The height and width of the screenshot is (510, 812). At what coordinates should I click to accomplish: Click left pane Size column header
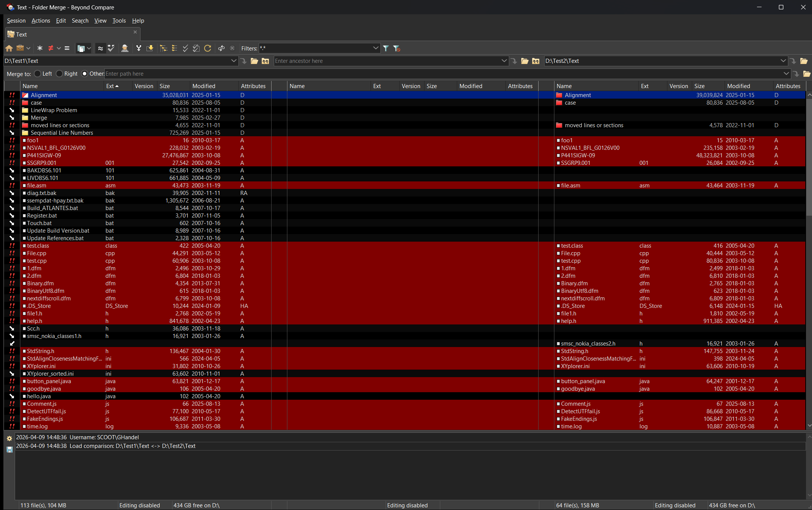click(x=174, y=86)
